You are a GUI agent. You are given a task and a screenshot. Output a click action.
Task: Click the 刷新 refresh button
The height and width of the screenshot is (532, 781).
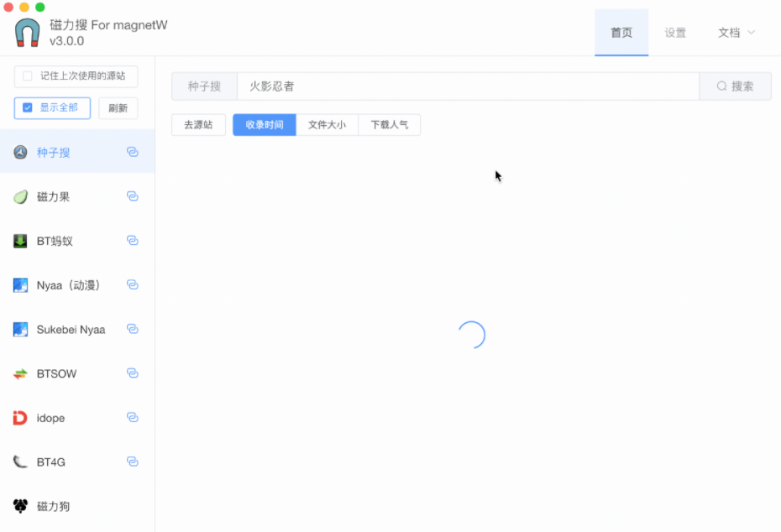pos(118,108)
